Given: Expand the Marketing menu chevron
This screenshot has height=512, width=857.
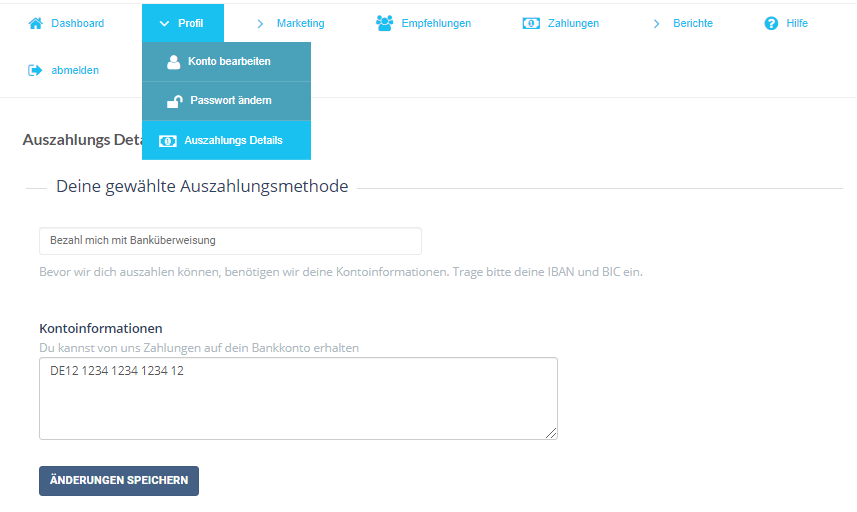Looking at the screenshot, I should [x=260, y=23].
